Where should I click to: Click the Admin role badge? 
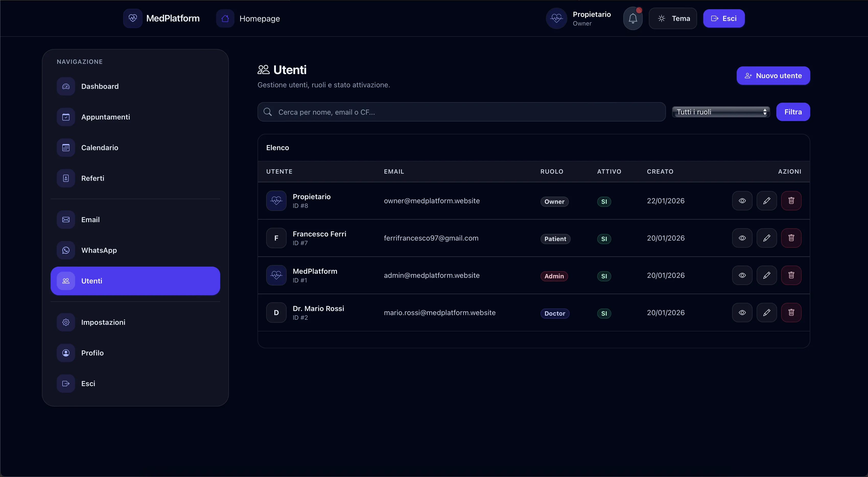[554, 276]
